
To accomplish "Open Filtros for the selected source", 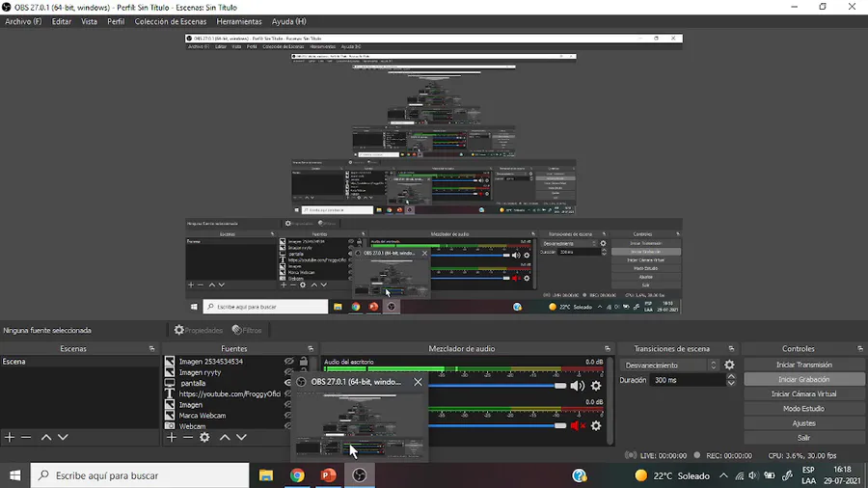I will [247, 330].
